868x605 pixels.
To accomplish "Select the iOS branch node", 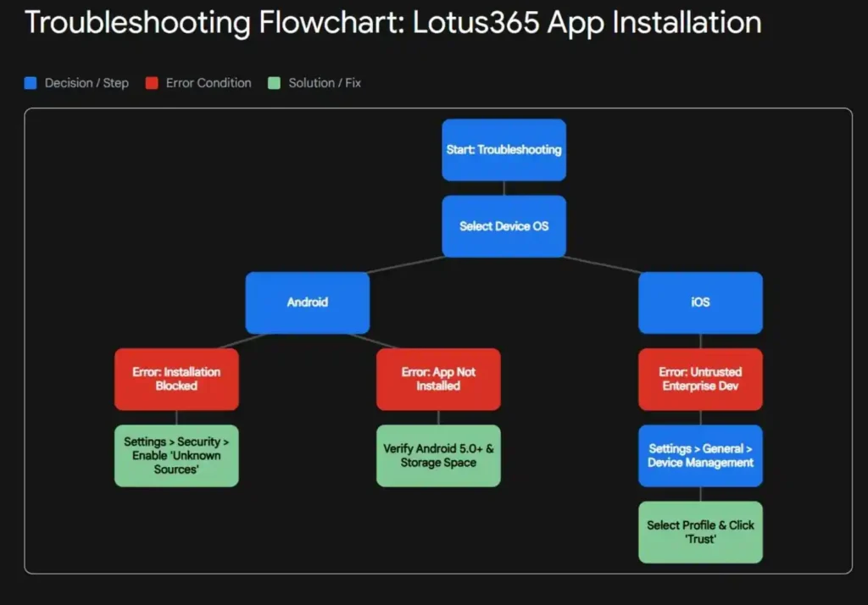I will coord(700,302).
